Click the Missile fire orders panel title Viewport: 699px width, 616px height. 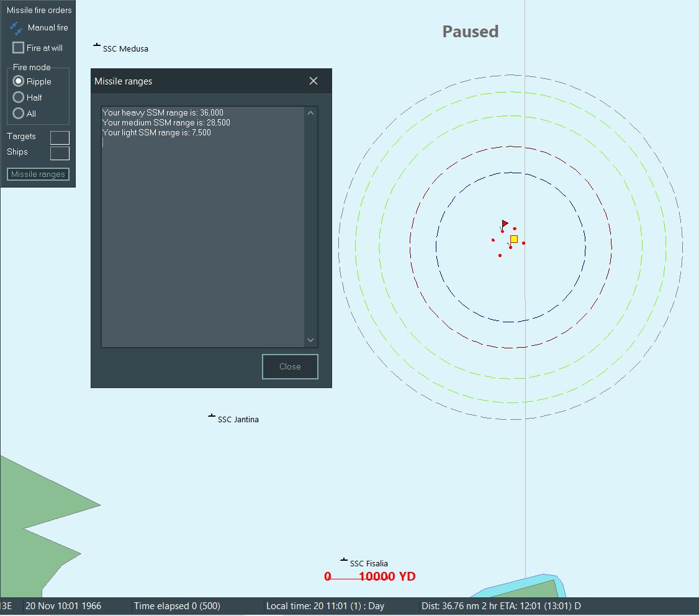tap(39, 10)
